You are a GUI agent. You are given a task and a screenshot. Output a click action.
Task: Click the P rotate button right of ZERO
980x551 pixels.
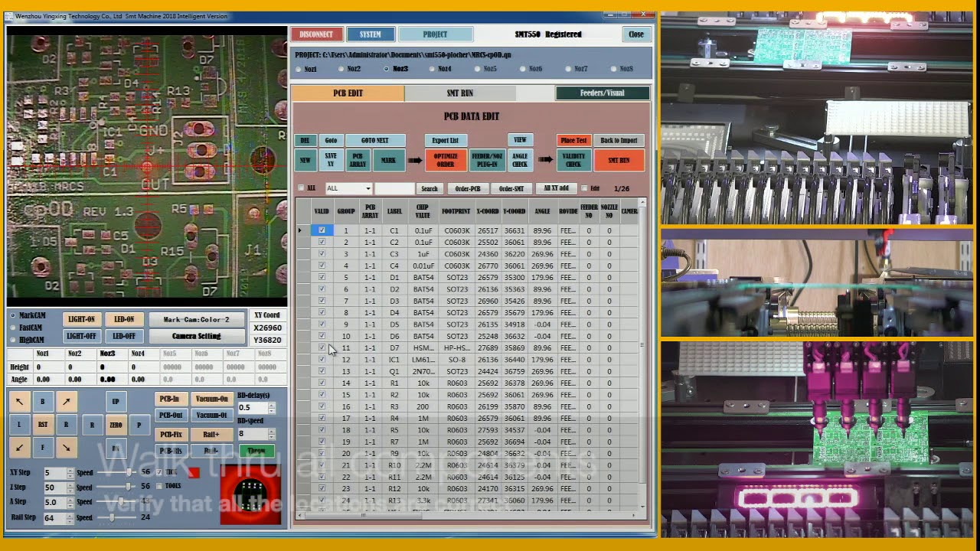click(x=139, y=425)
